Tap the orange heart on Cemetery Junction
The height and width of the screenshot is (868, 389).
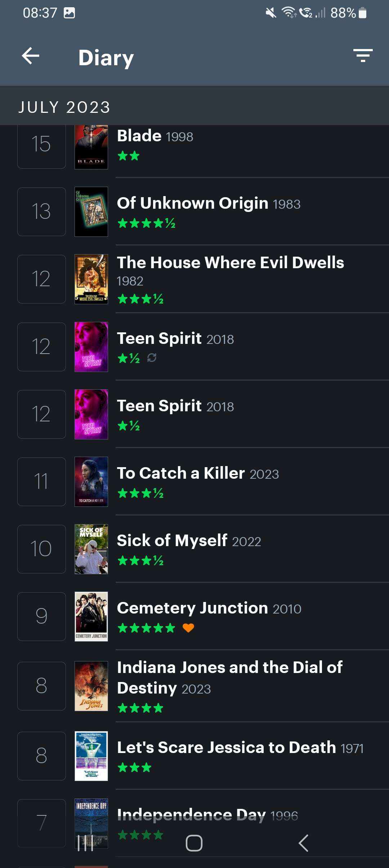pyautogui.click(x=188, y=628)
